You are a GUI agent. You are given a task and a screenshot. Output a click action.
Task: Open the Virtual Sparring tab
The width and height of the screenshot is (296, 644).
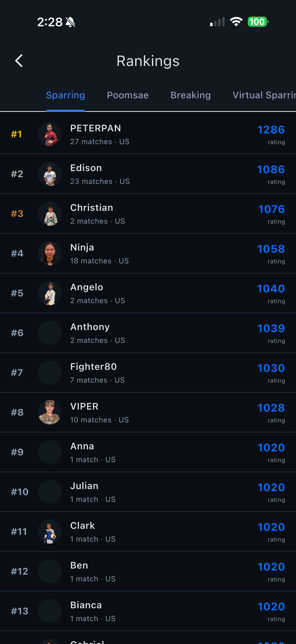coord(264,95)
